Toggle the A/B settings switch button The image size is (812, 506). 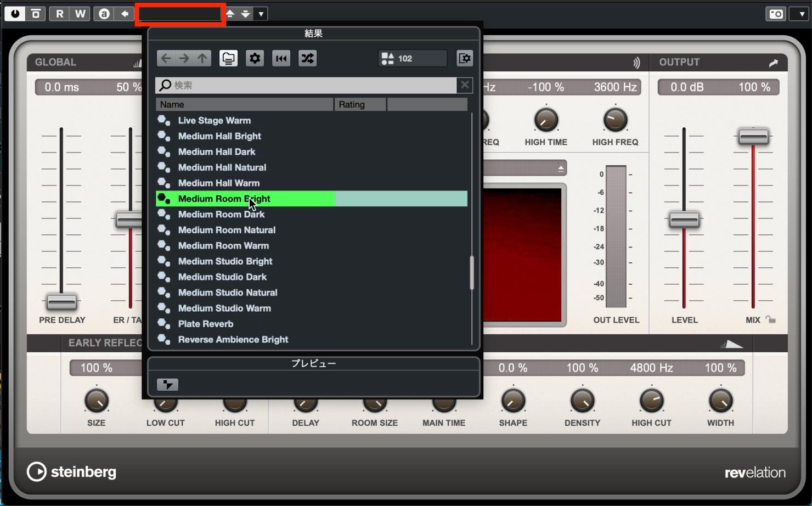click(104, 14)
